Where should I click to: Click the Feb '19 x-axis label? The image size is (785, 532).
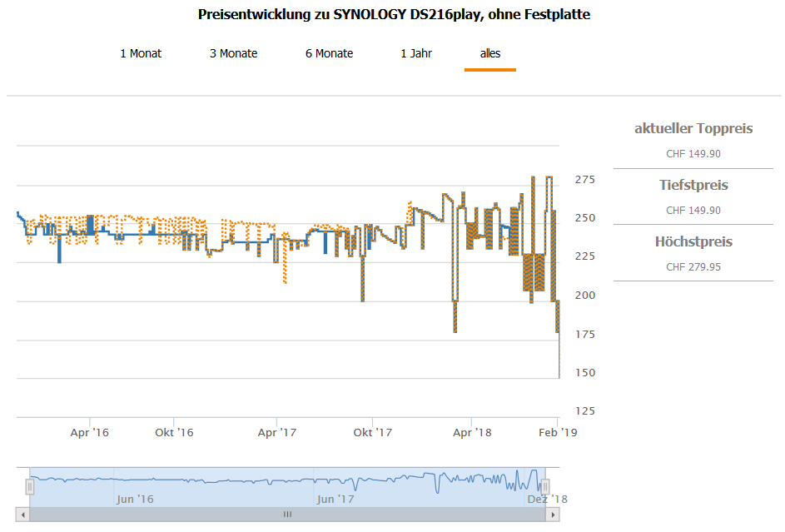coord(557,432)
